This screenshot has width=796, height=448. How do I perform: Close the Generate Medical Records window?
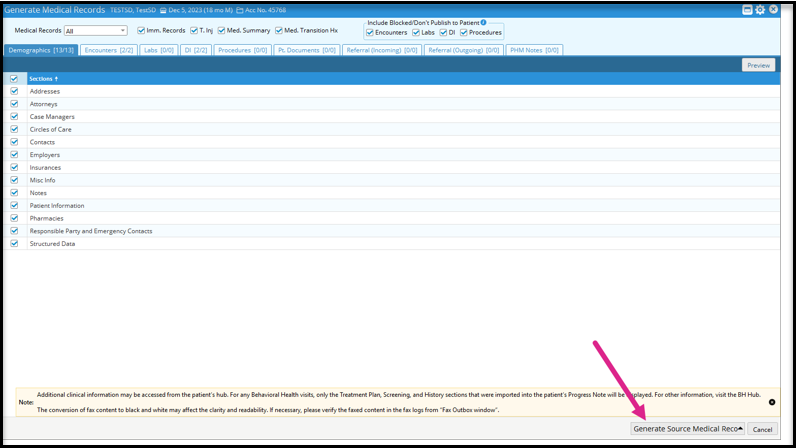click(x=773, y=9)
